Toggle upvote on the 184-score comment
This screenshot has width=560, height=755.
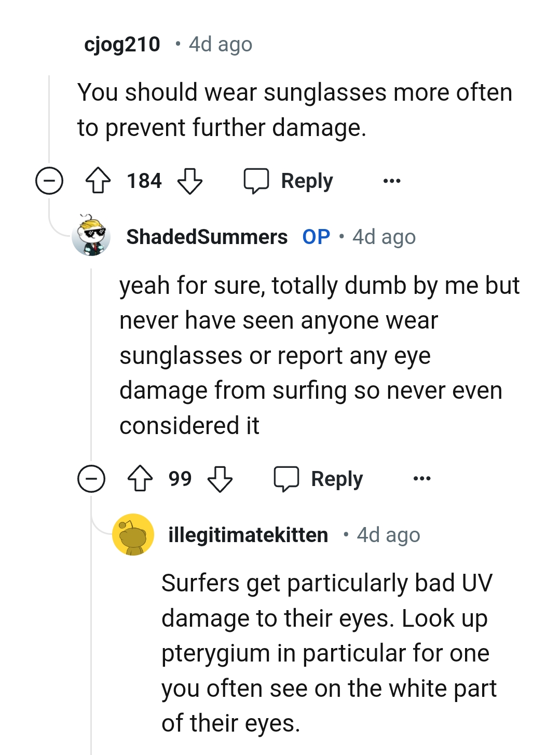100,181
